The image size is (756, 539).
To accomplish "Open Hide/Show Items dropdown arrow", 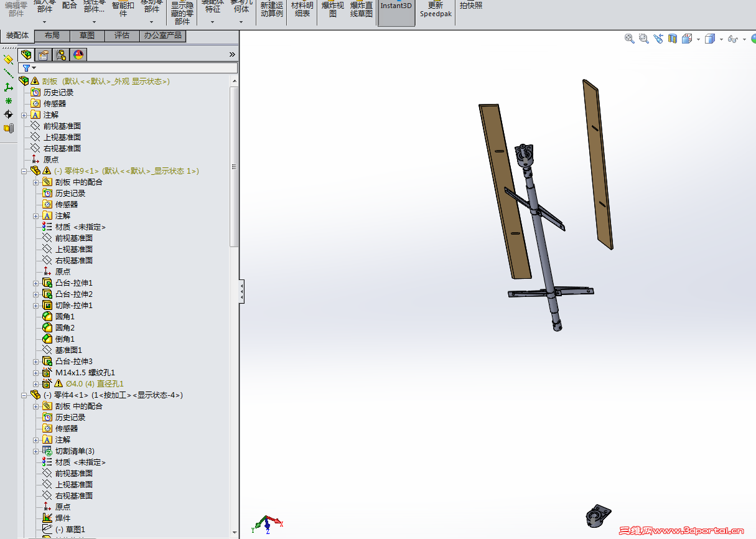I will click(745, 39).
